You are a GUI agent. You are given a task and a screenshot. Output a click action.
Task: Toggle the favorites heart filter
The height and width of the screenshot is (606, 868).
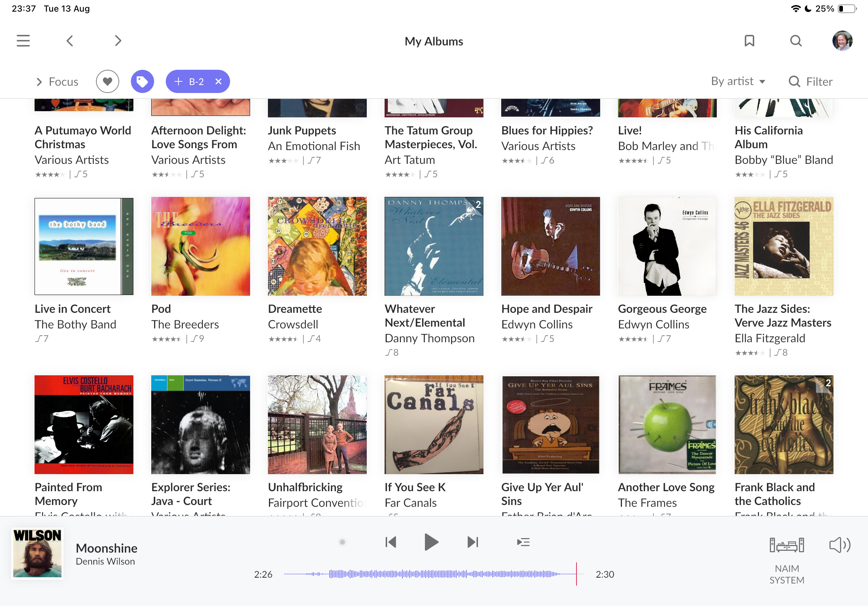pyautogui.click(x=107, y=81)
